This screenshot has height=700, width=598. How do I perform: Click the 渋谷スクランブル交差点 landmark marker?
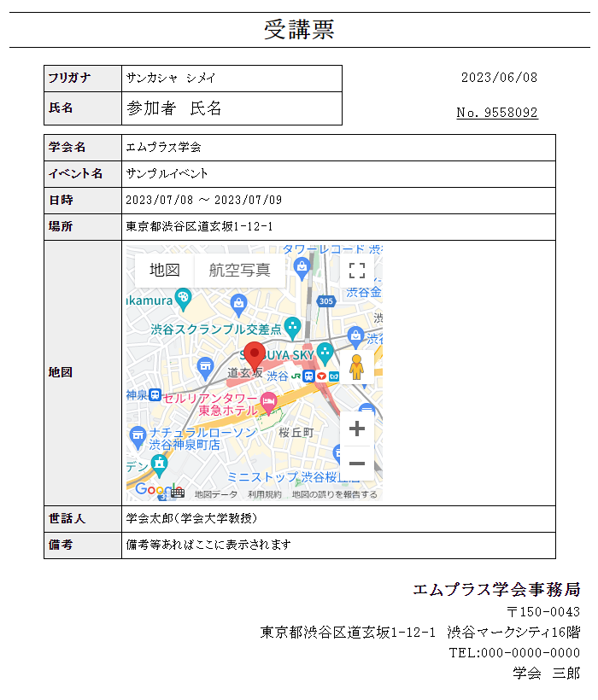(292, 328)
